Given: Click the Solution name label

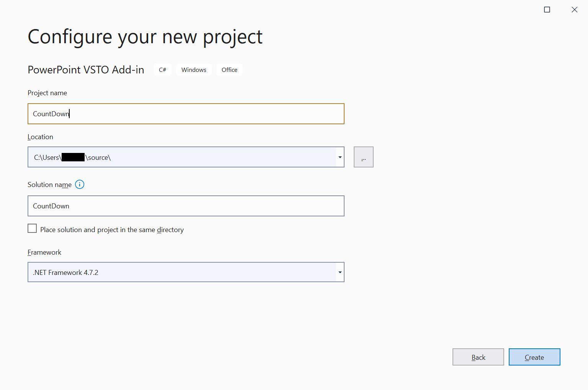Looking at the screenshot, I should pyautogui.click(x=49, y=185).
